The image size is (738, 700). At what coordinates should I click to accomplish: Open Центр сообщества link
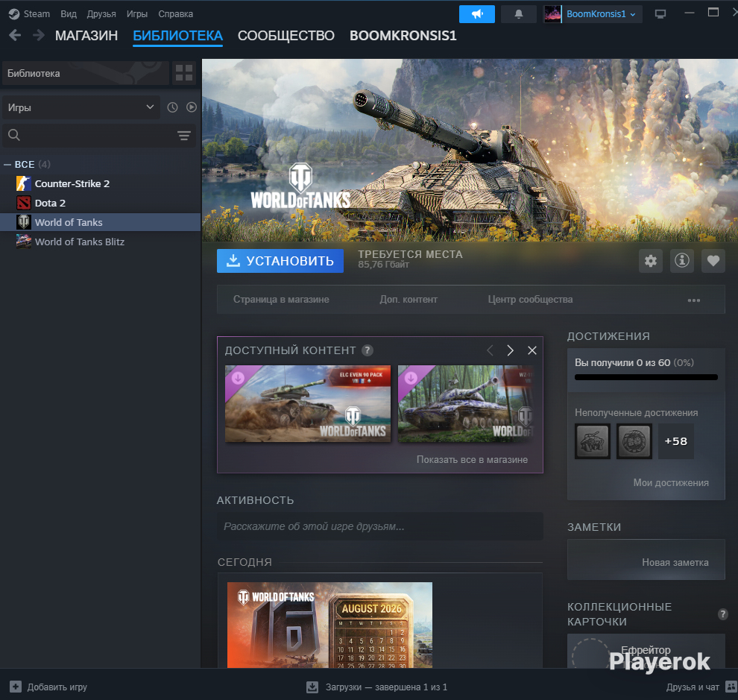(x=530, y=300)
